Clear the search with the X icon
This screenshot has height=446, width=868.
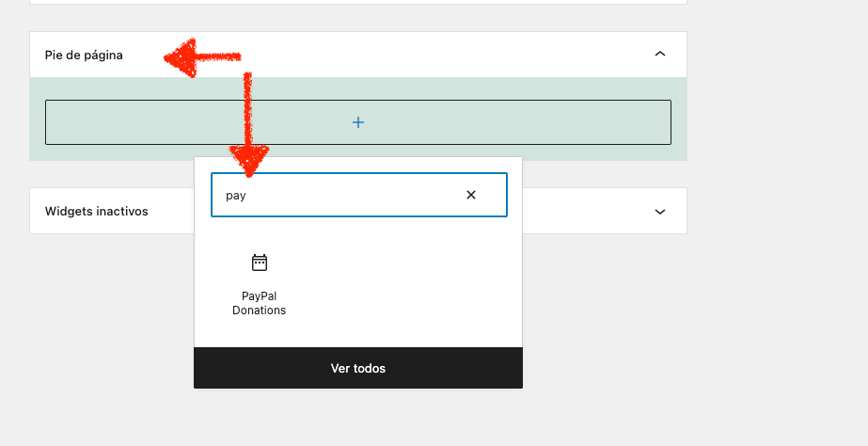point(471,195)
